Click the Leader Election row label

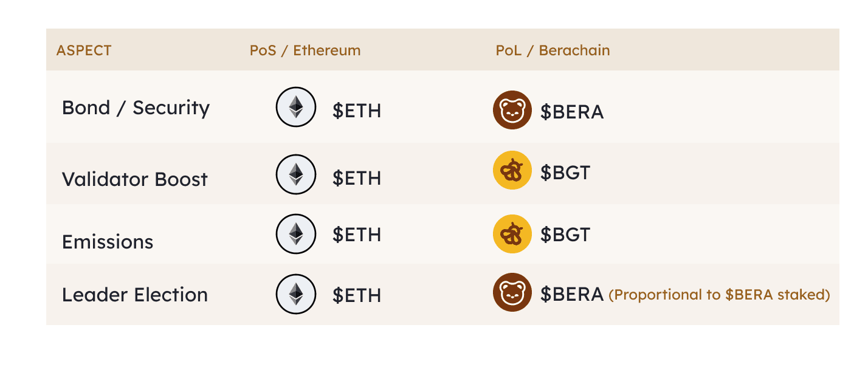pos(135,295)
